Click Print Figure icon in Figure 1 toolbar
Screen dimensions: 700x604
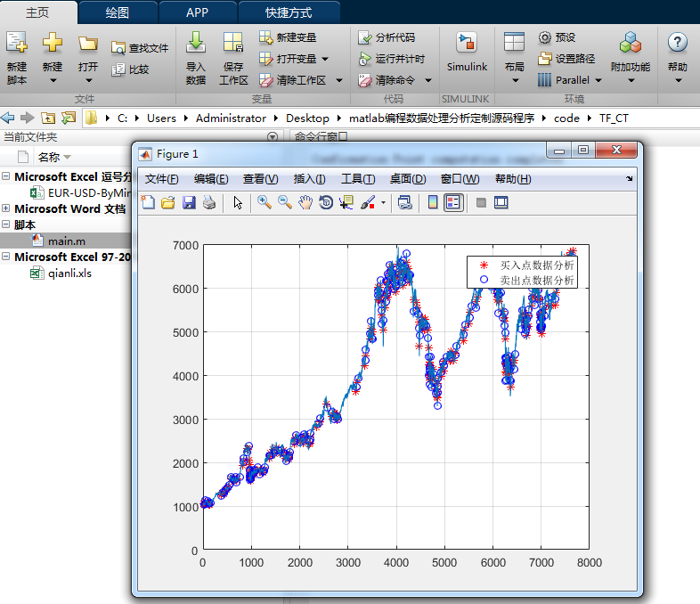209,203
